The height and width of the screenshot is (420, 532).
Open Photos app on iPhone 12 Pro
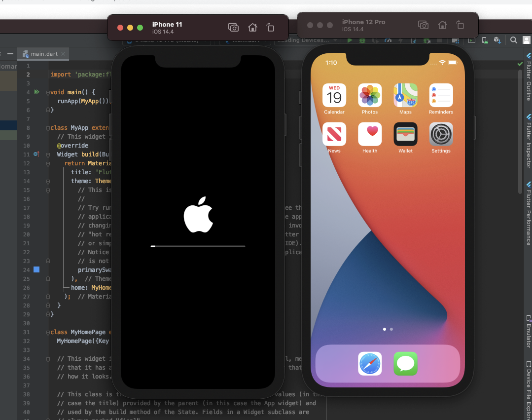(x=370, y=95)
